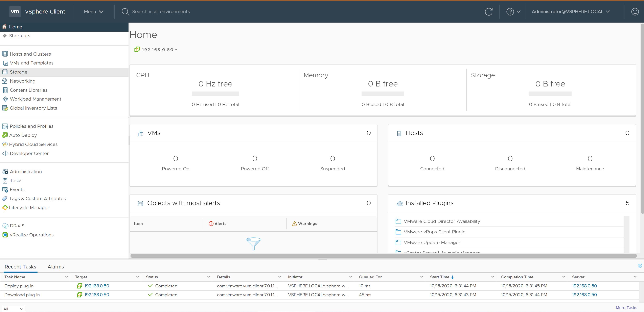This screenshot has width=644, height=312.
Task: Click the Hybrid Cloud Services icon
Action: (x=5, y=144)
